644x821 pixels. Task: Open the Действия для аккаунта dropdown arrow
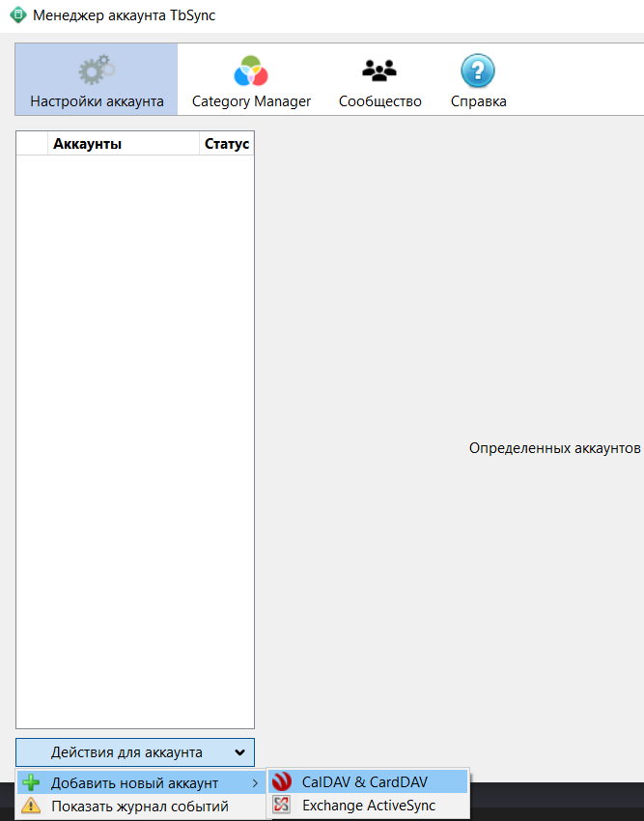coord(238,752)
